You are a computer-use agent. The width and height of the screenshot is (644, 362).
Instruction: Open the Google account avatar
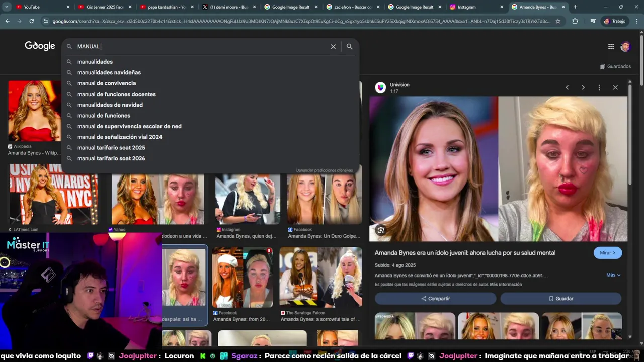click(625, 47)
